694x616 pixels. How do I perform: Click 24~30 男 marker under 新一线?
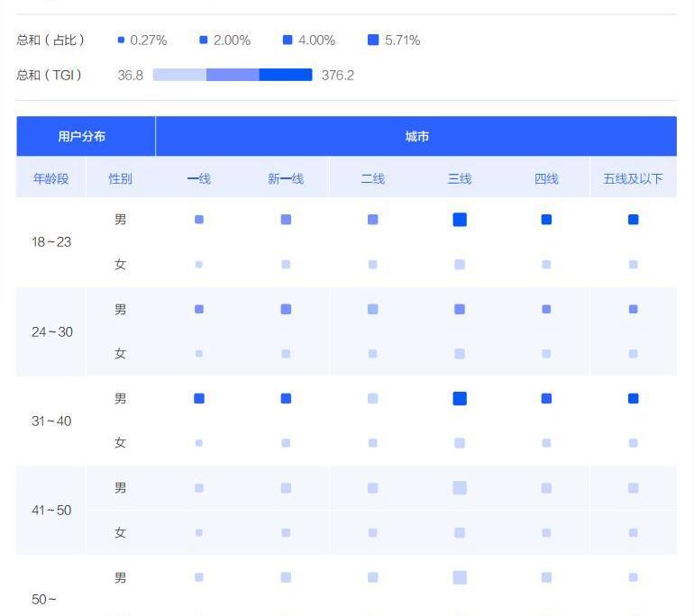click(286, 309)
